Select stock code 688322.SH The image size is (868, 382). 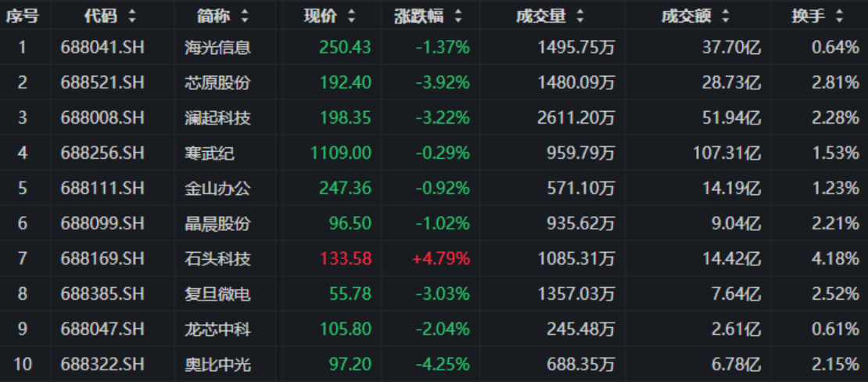102,365
